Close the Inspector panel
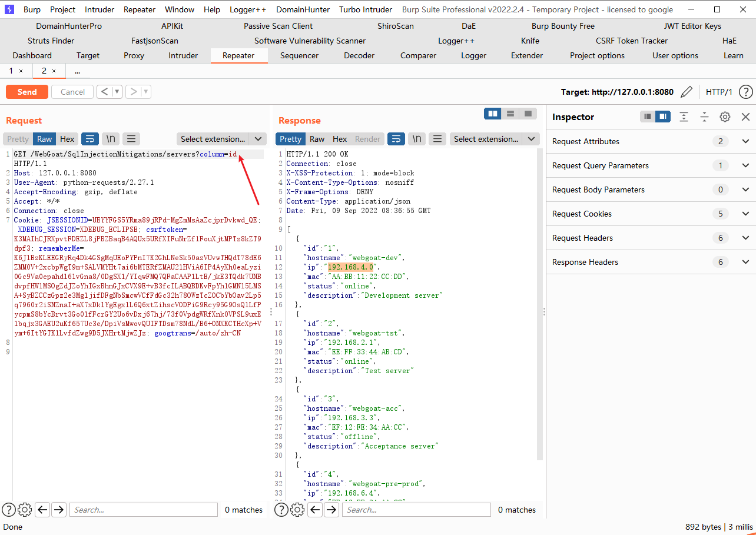Viewport: 756px width, 535px height. pyautogui.click(x=745, y=117)
